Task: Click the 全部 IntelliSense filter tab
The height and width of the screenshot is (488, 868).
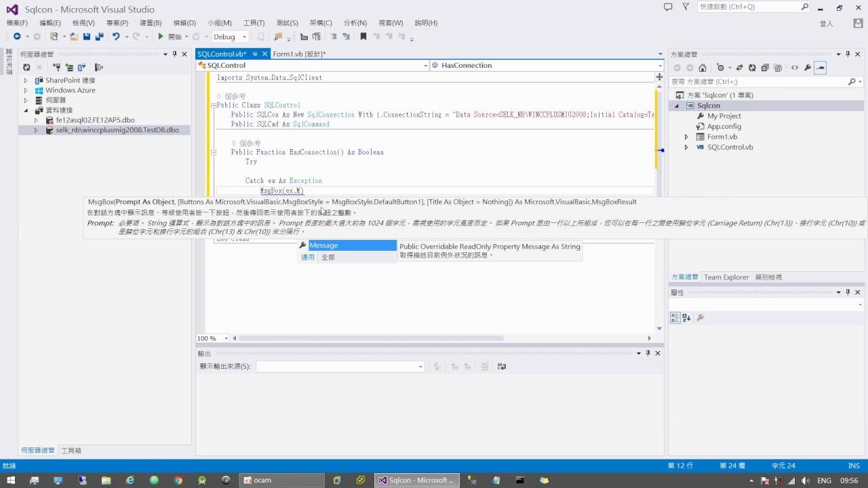Action: pyautogui.click(x=328, y=258)
